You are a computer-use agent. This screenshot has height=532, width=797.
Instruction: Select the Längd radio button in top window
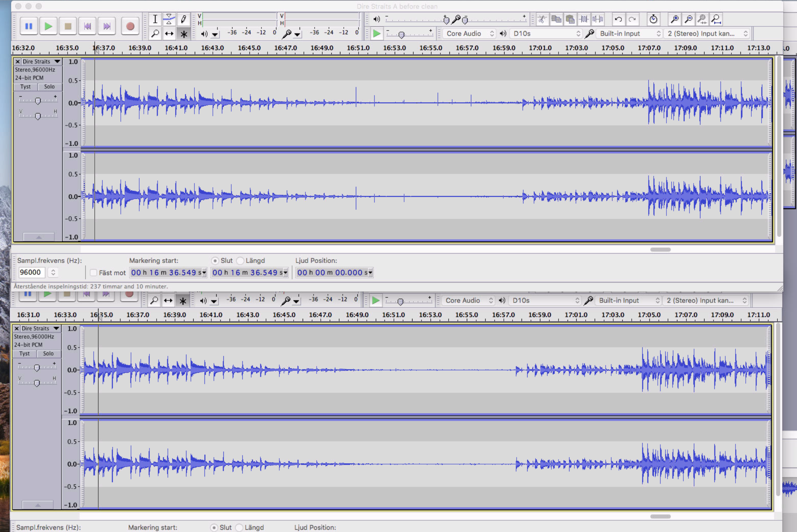(240, 261)
